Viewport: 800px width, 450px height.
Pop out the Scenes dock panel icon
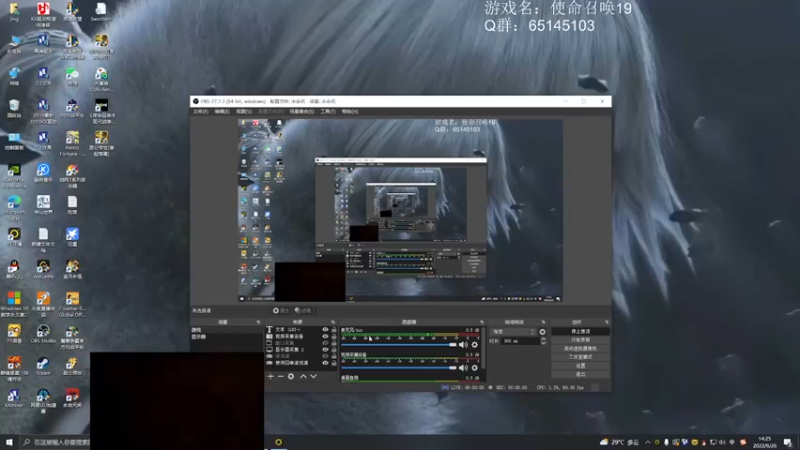tap(258, 322)
